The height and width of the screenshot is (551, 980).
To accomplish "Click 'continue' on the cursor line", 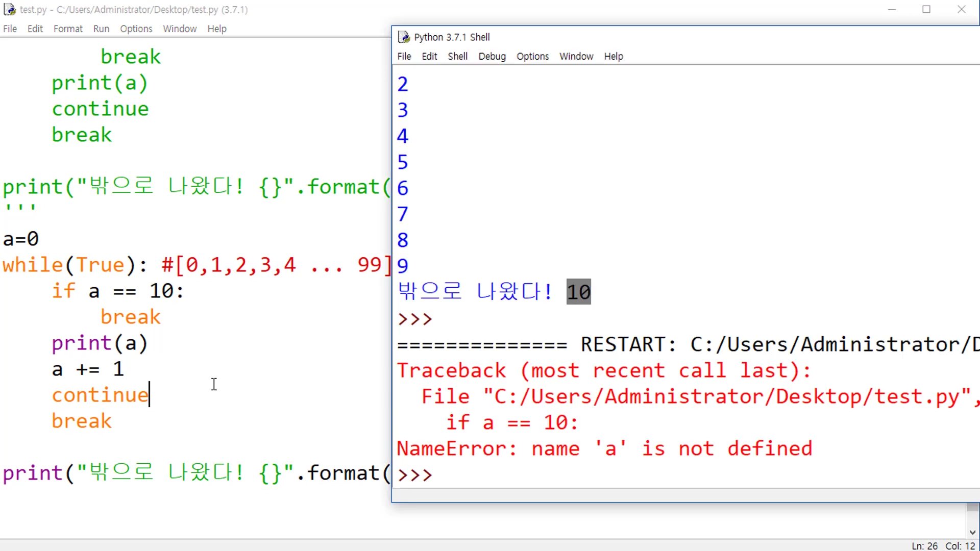I will (x=100, y=395).
